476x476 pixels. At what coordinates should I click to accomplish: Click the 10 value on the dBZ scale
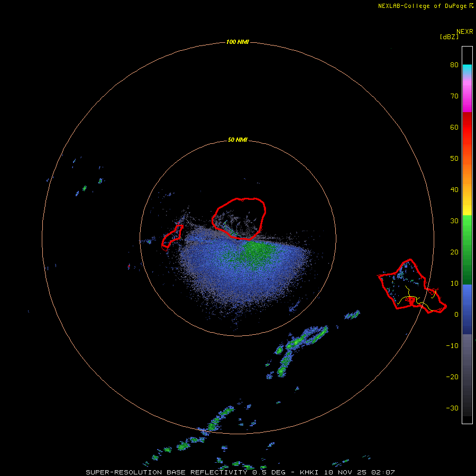click(x=454, y=283)
